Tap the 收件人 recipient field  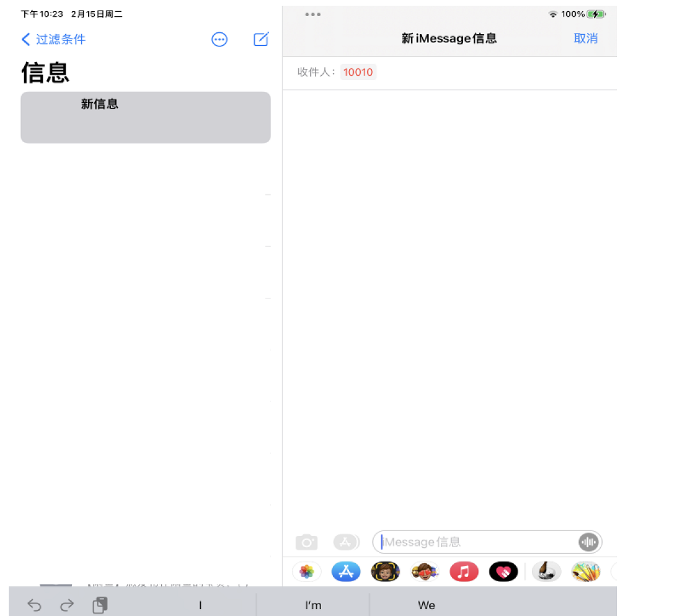pos(449,72)
